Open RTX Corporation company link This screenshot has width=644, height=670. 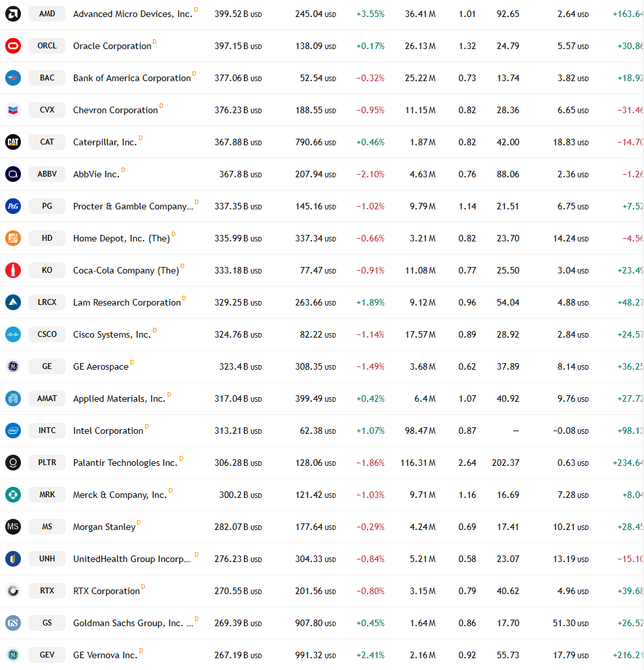107,591
